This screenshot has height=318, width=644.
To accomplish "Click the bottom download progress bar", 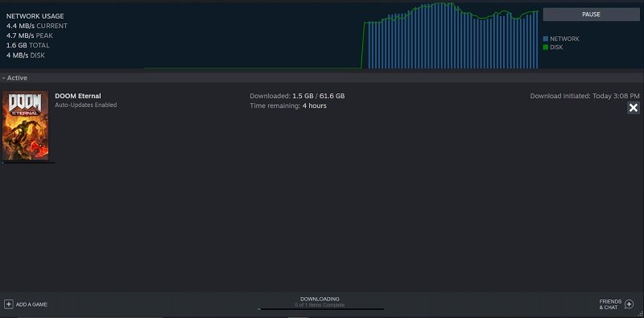I will pos(320,309).
